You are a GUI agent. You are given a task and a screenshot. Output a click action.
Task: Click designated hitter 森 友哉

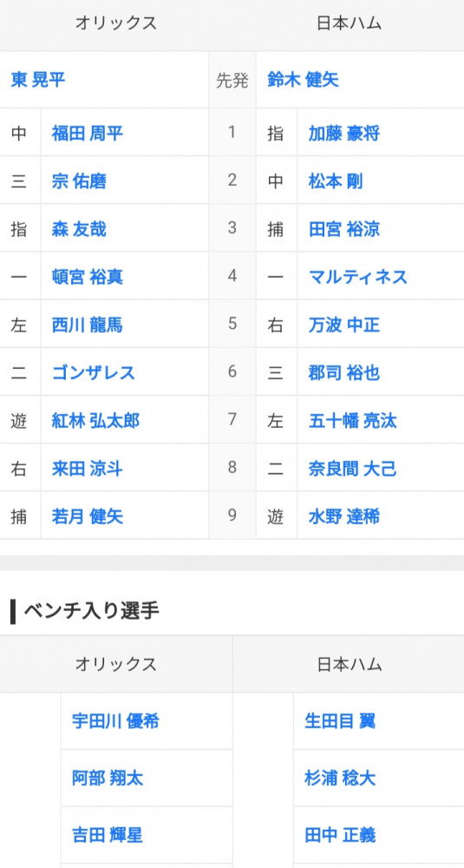pyautogui.click(x=79, y=228)
